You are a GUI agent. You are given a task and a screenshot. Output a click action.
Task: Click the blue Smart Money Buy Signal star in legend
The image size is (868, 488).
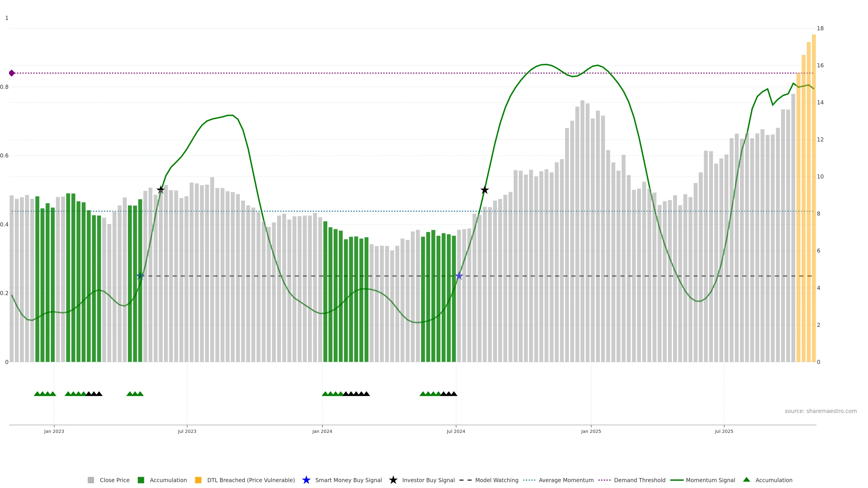306,480
